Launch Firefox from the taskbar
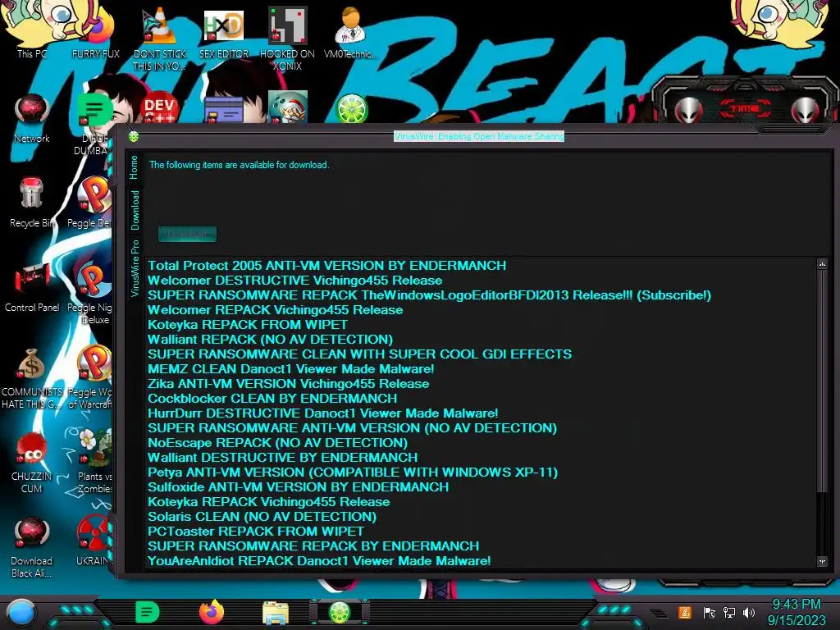 click(x=212, y=612)
